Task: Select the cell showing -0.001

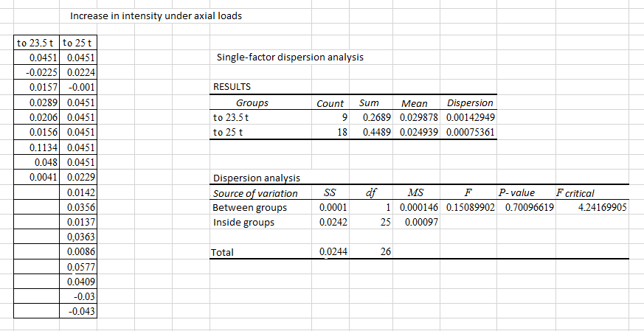Action: click(78, 88)
